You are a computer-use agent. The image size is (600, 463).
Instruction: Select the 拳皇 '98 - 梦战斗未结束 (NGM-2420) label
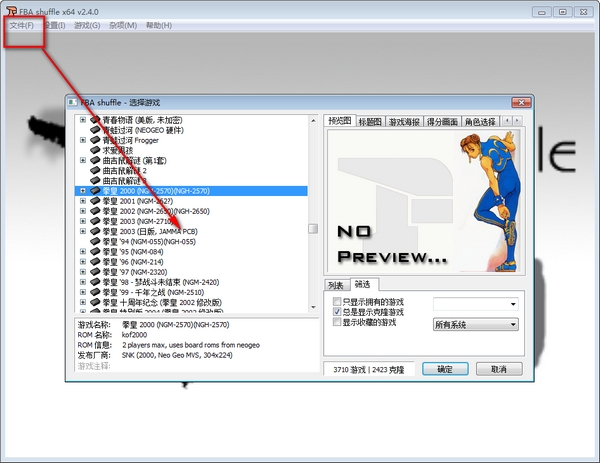pos(161,282)
